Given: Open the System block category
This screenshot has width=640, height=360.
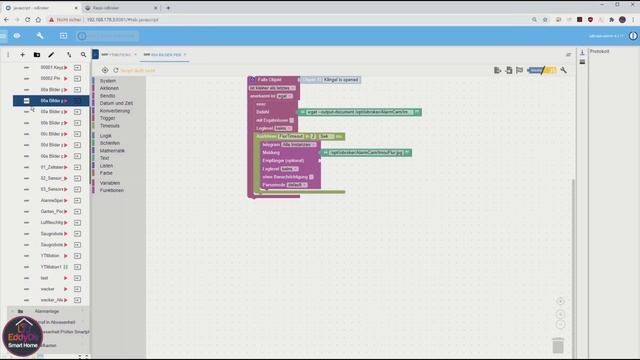Looking at the screenshot, I should click(x=108, y=81).
